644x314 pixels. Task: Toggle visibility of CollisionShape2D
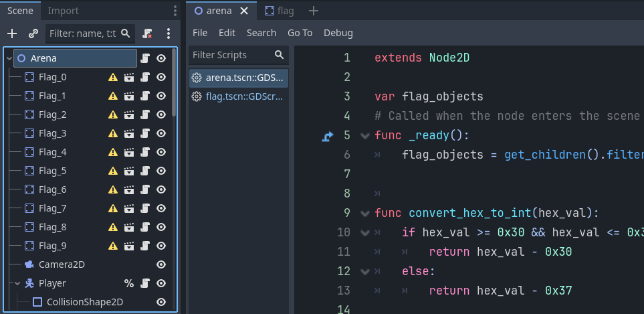(x=161, y=303)
